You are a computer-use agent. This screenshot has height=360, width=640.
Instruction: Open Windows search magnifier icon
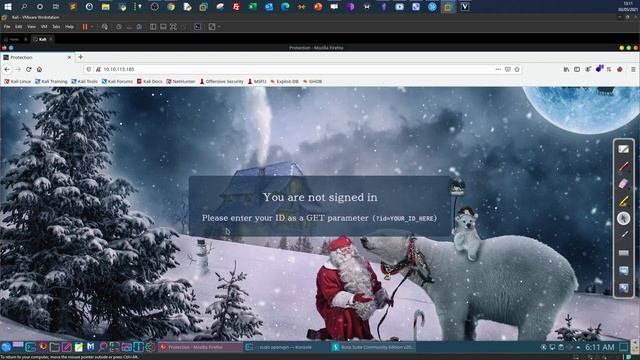(24, 7)
